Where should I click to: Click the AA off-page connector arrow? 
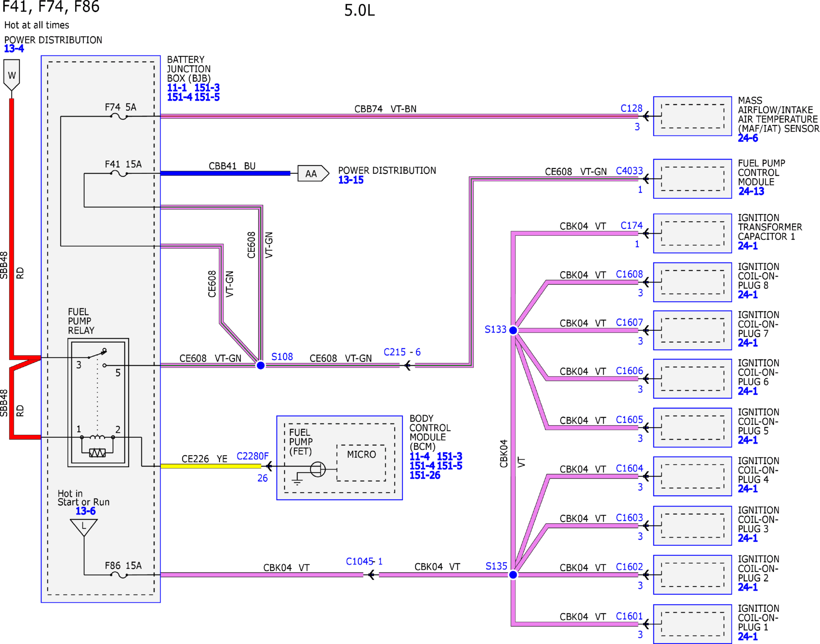click(x=313, y=174)
